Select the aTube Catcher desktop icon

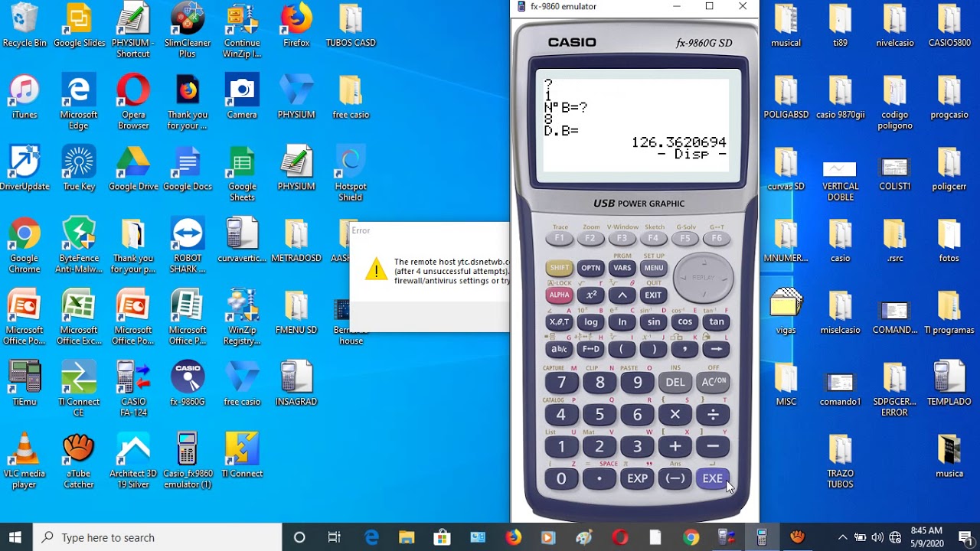point(79,461)
